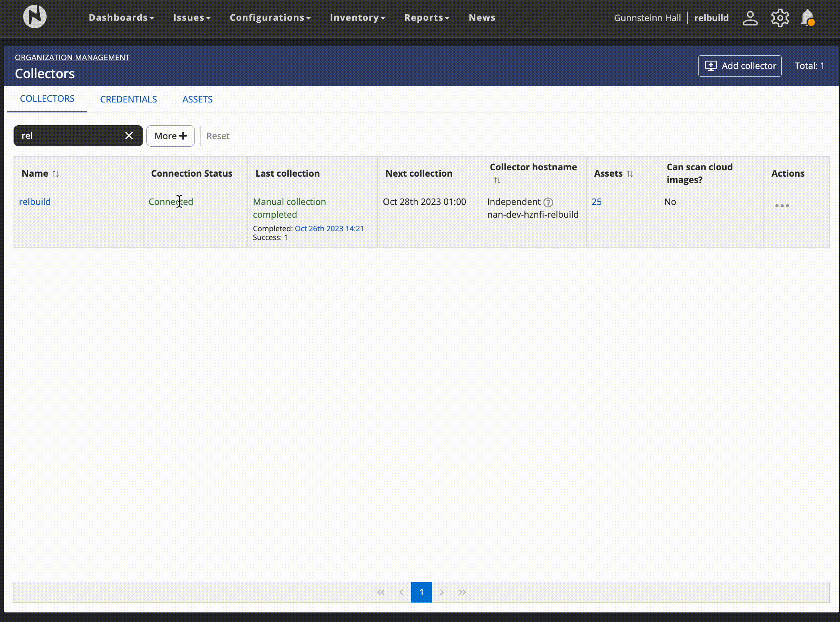Open row actions three-dot menu

coord(782,206)
